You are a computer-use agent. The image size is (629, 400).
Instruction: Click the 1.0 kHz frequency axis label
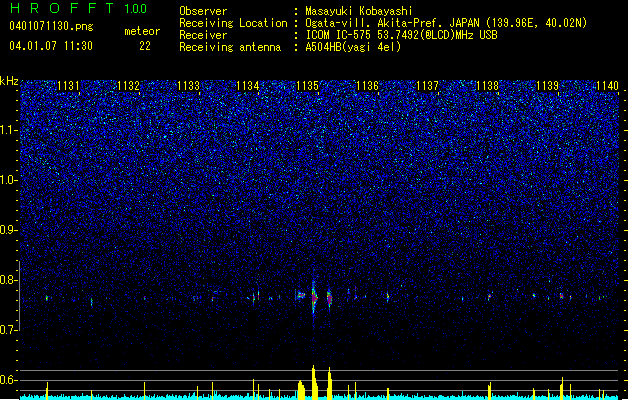click(x=8, y=180)
